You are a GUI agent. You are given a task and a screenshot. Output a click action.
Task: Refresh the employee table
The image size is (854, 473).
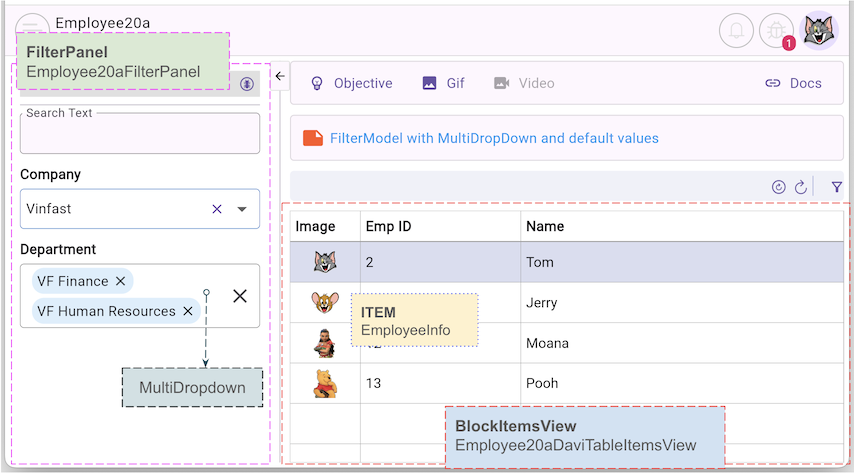[x=800, y=187]
